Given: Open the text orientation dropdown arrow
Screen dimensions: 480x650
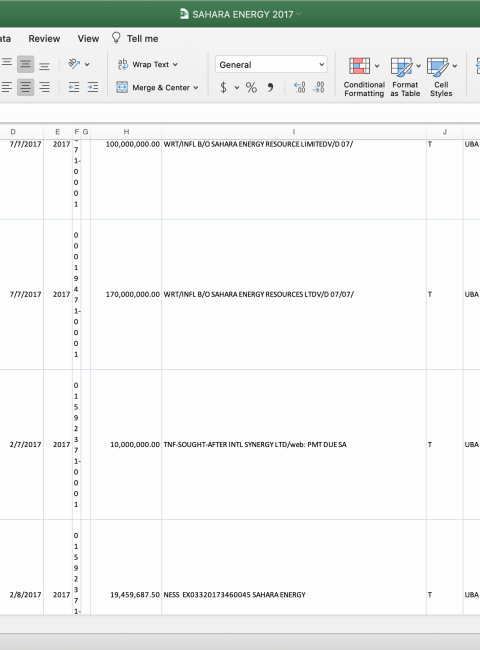Looking at the screenshot, I should click(87, 64).
